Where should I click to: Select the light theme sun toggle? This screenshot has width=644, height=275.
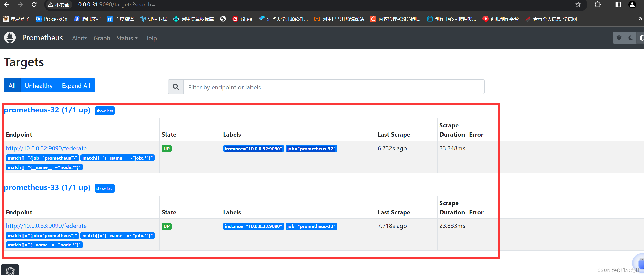click(x=619, y=38)
